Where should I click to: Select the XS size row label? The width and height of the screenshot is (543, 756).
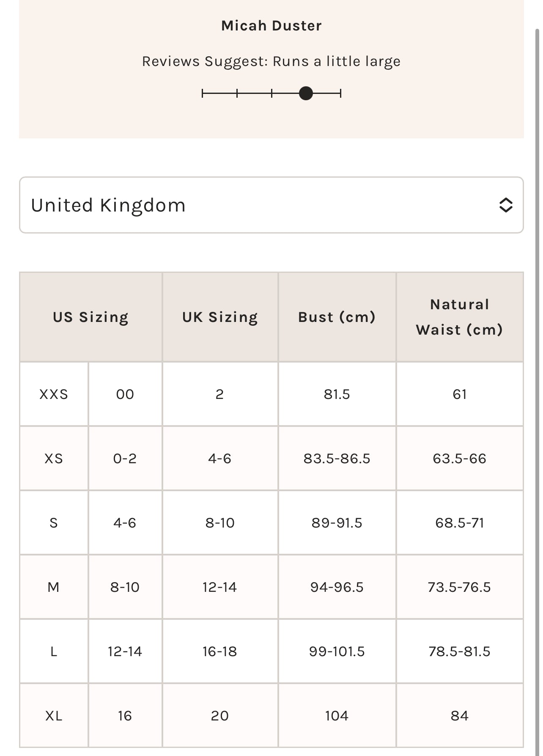tap(54, 459)
